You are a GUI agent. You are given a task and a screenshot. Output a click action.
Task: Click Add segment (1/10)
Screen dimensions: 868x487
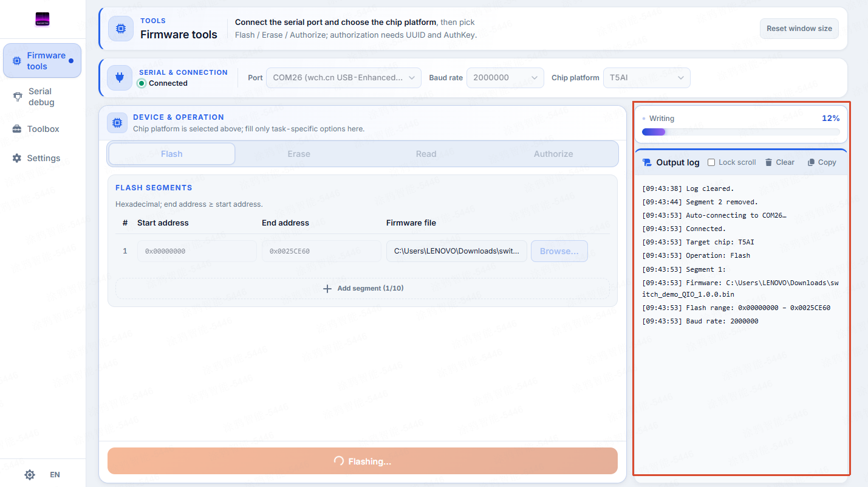point(363,288)
